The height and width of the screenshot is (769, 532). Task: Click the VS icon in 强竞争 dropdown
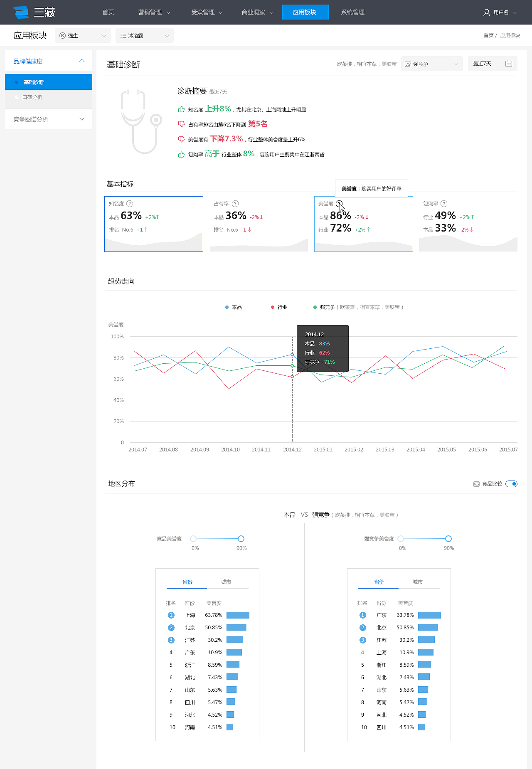click(408, 64)
